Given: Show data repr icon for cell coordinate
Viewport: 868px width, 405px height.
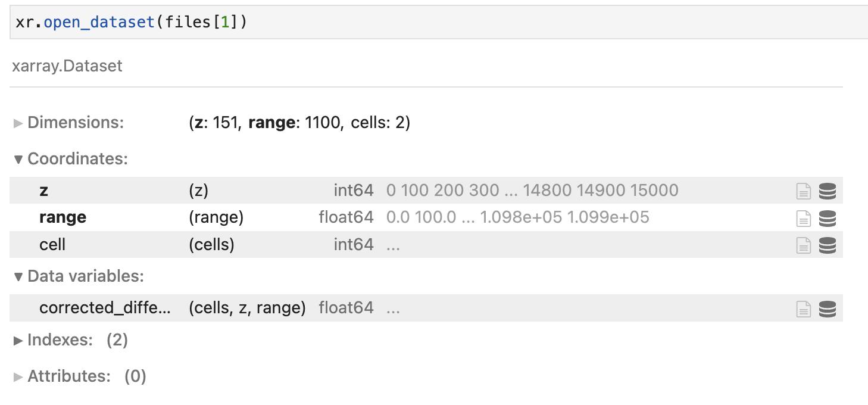Looking at the screenshot, I should (828, 245).
